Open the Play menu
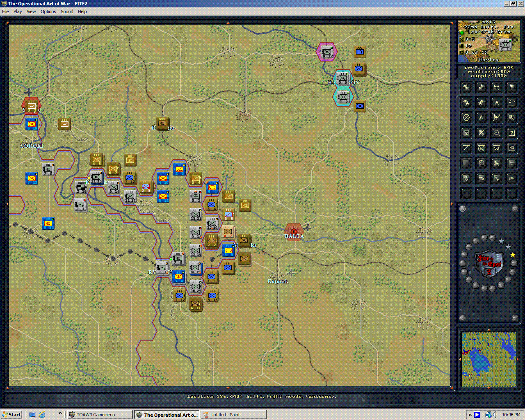Screen dimensions: 525x420 18,11
